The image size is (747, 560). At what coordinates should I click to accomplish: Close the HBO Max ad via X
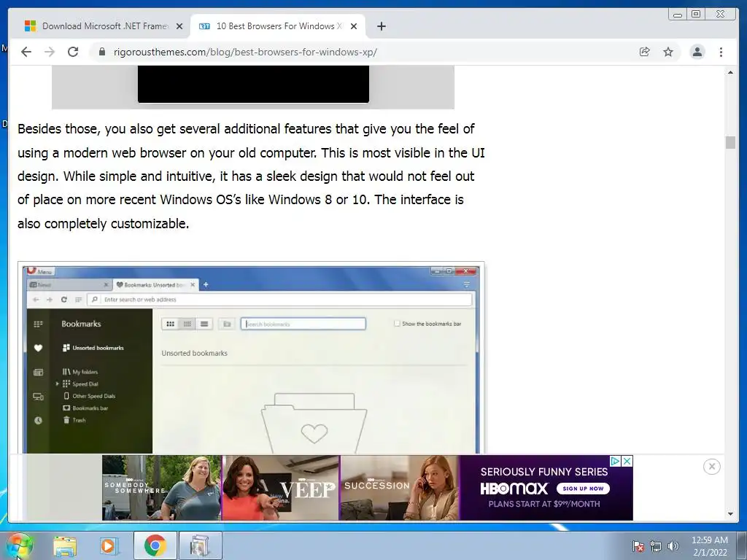(627, 461)
